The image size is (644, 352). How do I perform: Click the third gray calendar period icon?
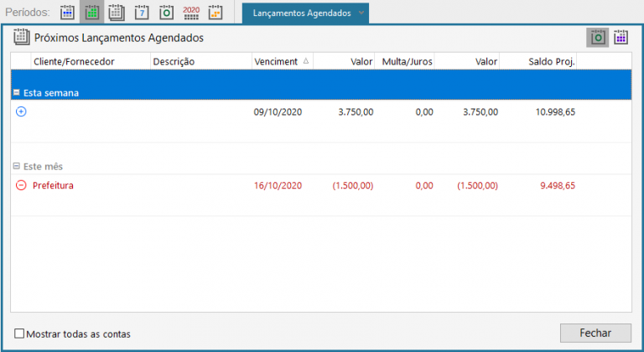coord(117,13)
